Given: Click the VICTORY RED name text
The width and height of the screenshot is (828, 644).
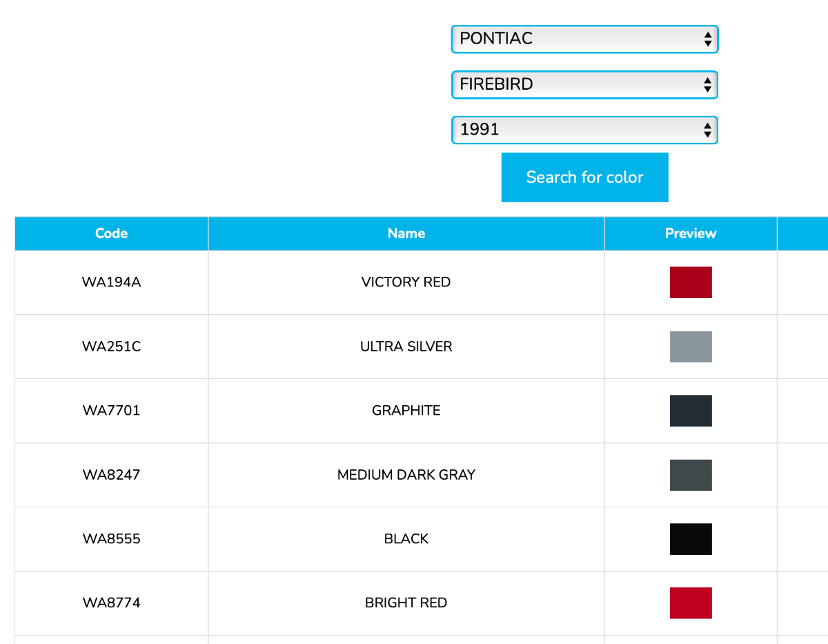Looking at the screenshot, I should pyautogui.click(x=406, y=282).
